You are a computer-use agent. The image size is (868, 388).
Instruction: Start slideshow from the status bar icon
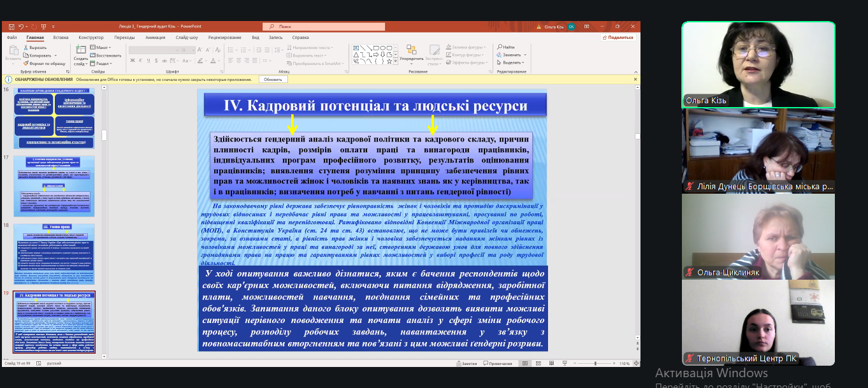565,363
